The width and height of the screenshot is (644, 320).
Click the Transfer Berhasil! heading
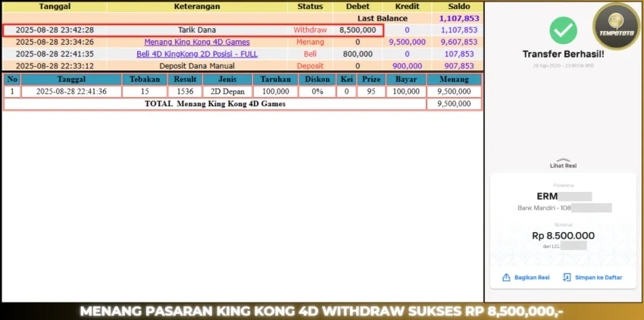[x=563, y=54]
